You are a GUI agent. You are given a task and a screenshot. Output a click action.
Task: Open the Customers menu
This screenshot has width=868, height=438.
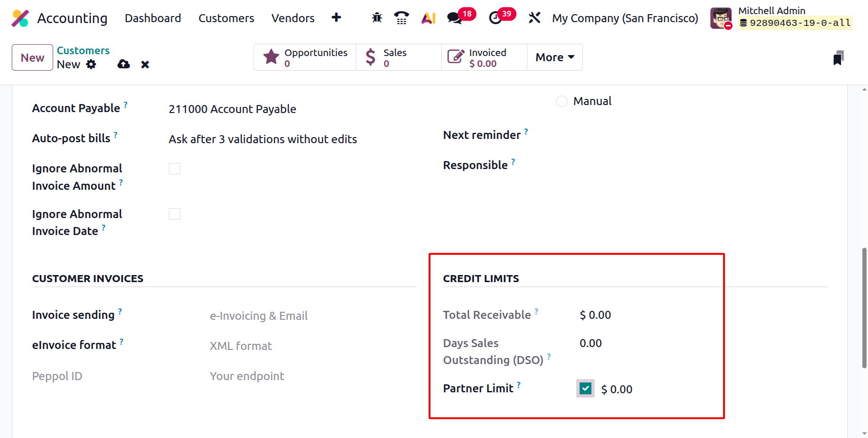[226, 18]
